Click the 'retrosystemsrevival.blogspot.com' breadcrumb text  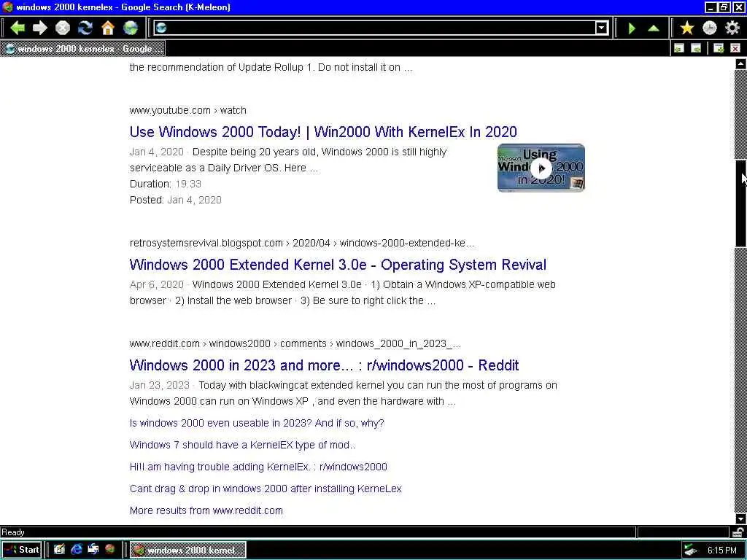(x=206, y=243)
